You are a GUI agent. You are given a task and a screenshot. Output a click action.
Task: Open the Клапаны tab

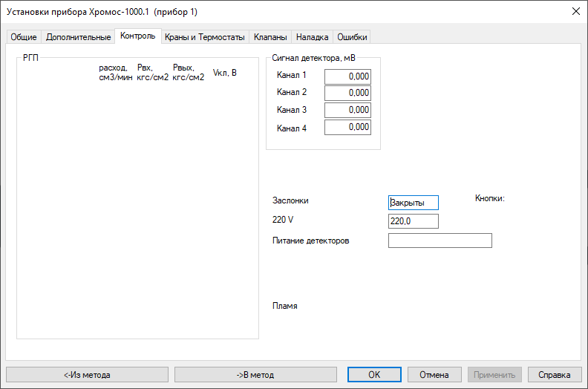[x=270, y=37]
